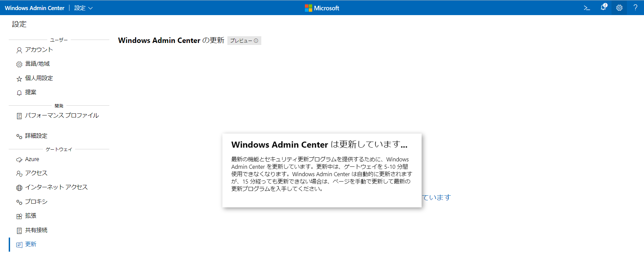
Task: Open the settings gear in the header
Action: tap(619, 8)
